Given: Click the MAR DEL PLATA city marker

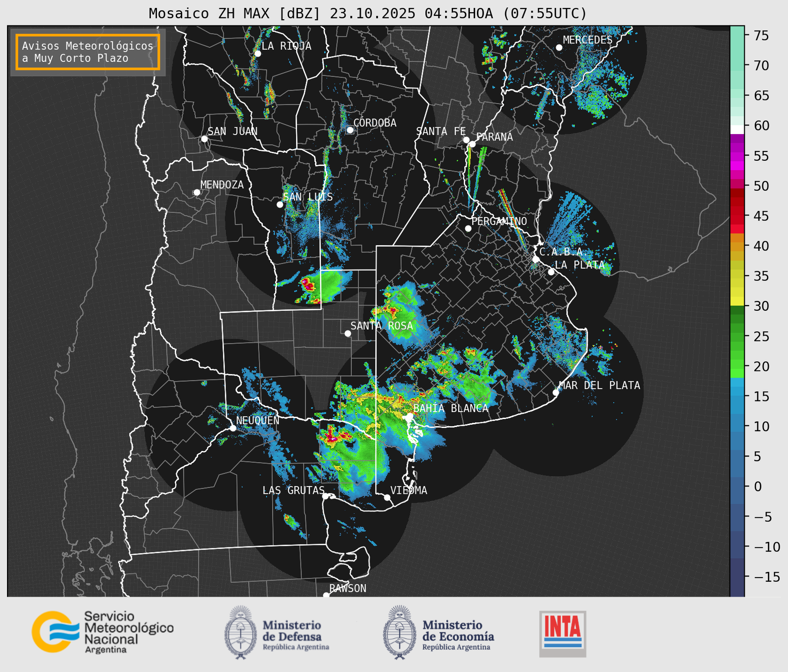Looking at the screenshot, I should tap(556, 393).
